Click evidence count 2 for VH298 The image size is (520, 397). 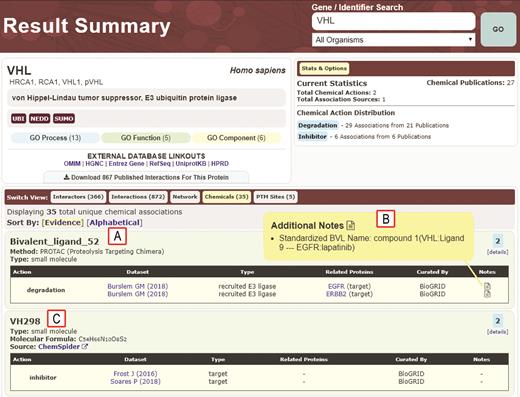coord(497,321)
